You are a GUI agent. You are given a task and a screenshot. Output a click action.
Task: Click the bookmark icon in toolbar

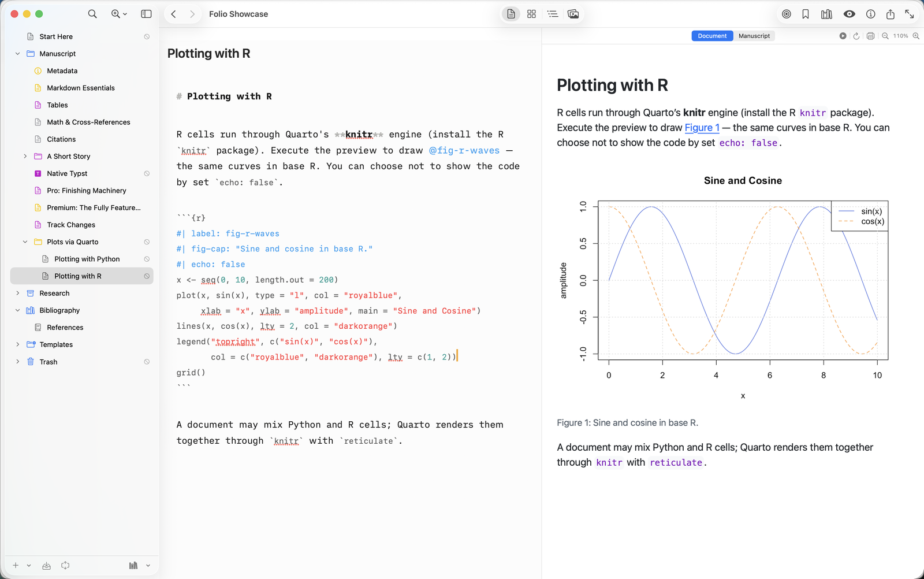pos(806,14)
